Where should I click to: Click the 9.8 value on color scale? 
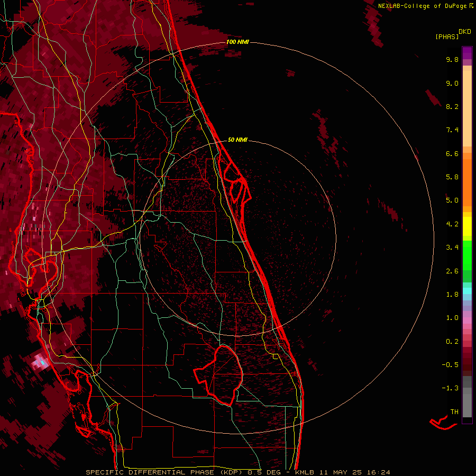452,59
